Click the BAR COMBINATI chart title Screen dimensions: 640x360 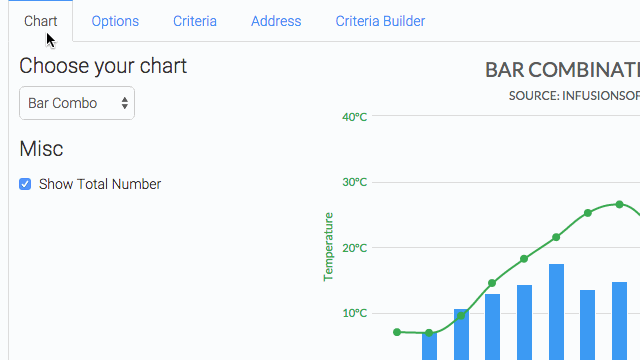pyautogui.click(x=562, y=70)
